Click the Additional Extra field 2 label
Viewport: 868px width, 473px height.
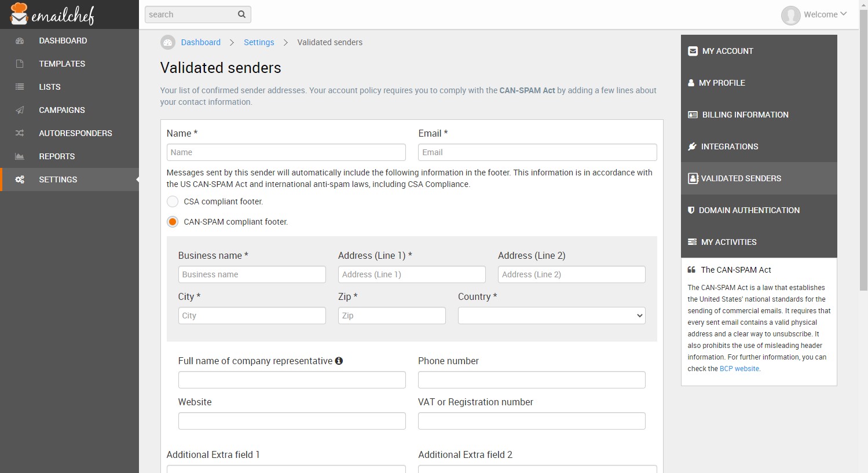466,454
